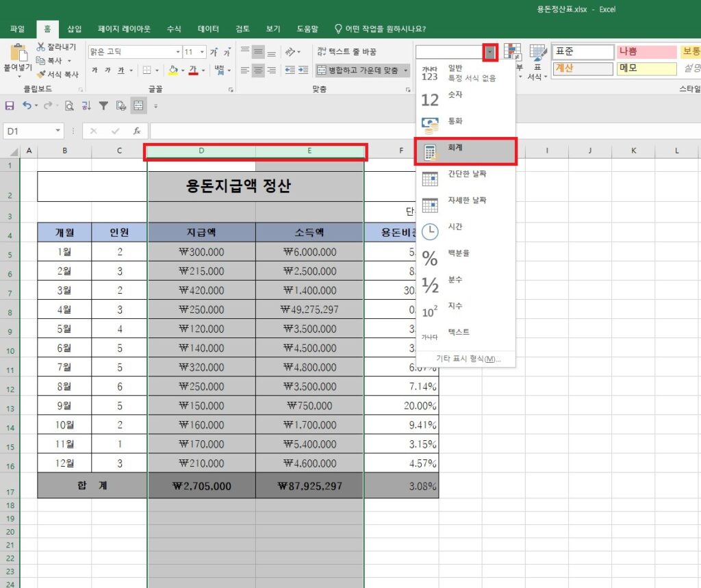The image size is (701, 588).
Task: Apply the 나쁨 cell style
Action: (646, 52)
